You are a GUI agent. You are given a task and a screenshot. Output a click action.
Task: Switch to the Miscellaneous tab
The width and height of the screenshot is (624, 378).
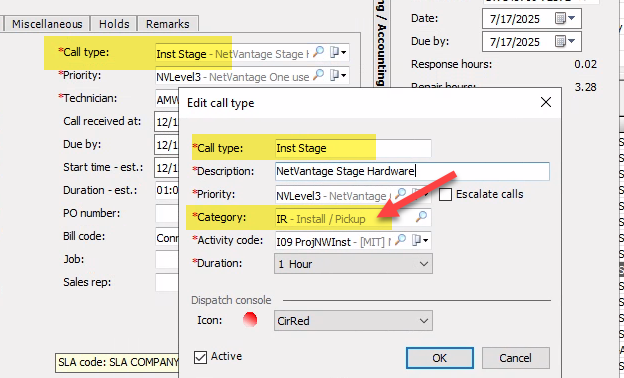coord(47,24)
